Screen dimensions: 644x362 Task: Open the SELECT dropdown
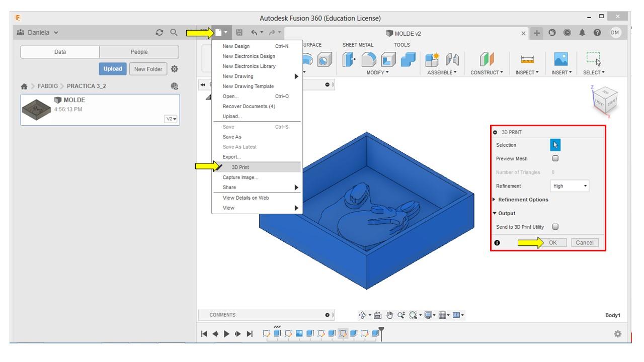tap(594, 72)
